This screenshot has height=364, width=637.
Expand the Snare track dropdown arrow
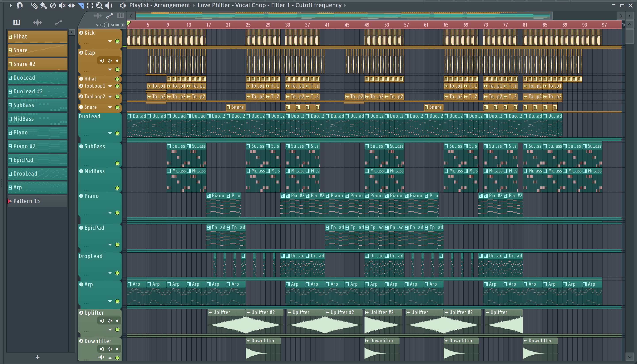point(110,107)
